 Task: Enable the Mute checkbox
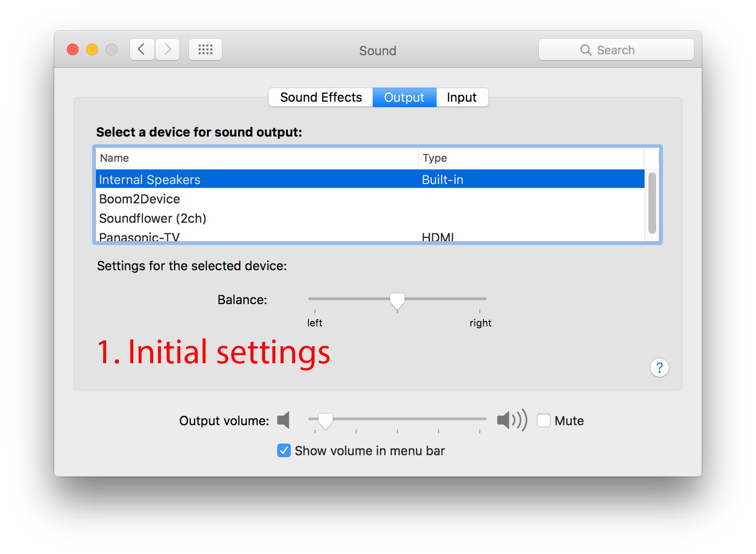coord(544,420)
